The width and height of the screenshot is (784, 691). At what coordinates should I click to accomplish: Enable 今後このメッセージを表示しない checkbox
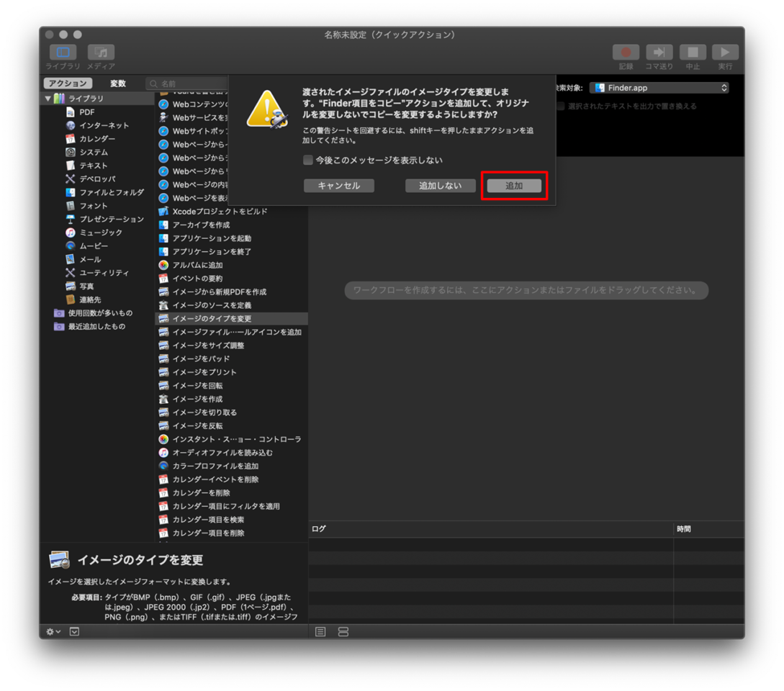(x=308, y=160)
